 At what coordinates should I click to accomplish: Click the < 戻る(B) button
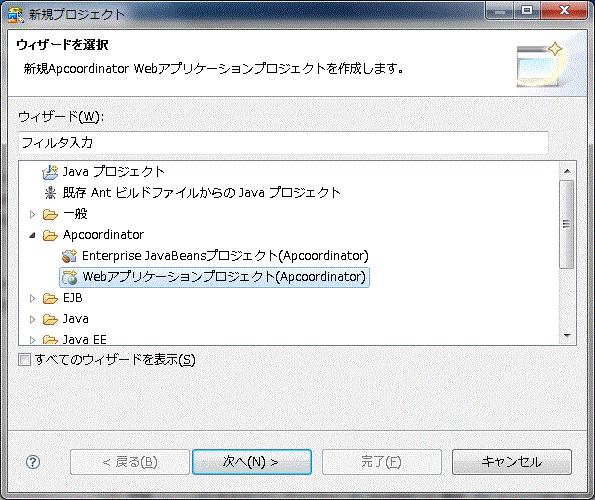point(130,462)
